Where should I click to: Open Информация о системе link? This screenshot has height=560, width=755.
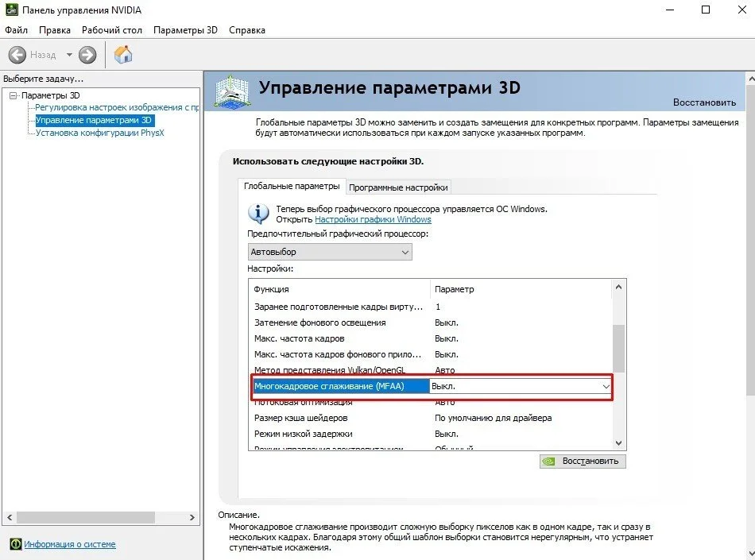click(70, 544)
